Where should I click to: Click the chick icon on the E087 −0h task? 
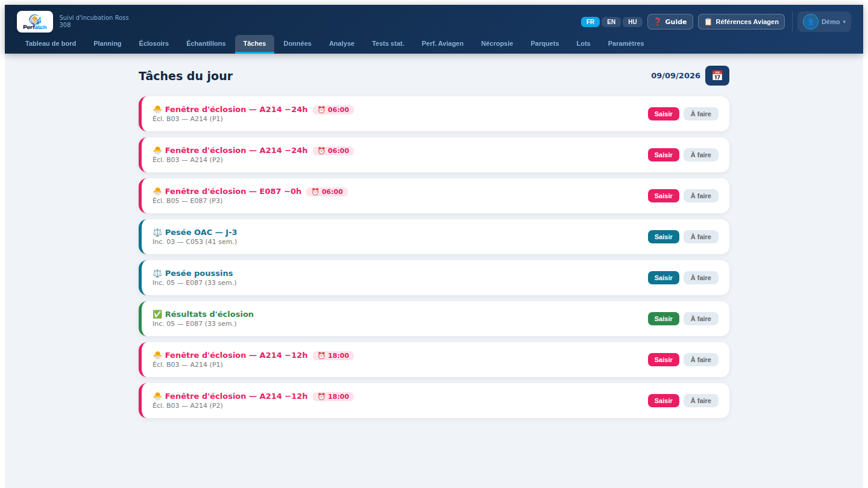point(157,192)
